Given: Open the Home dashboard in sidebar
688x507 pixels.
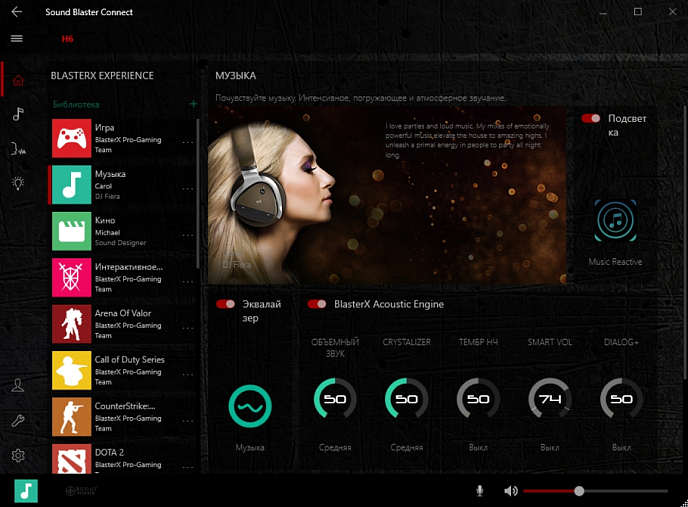Looking at the screenshot, I should click(x=17, y=80).
